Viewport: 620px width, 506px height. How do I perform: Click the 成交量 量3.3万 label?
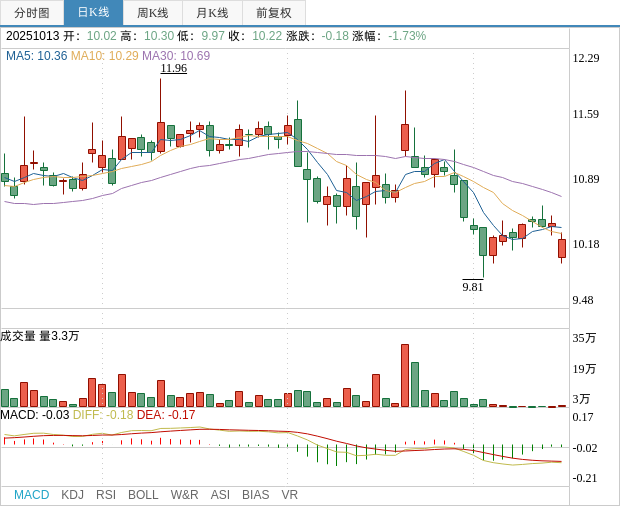tap(40, 336)
